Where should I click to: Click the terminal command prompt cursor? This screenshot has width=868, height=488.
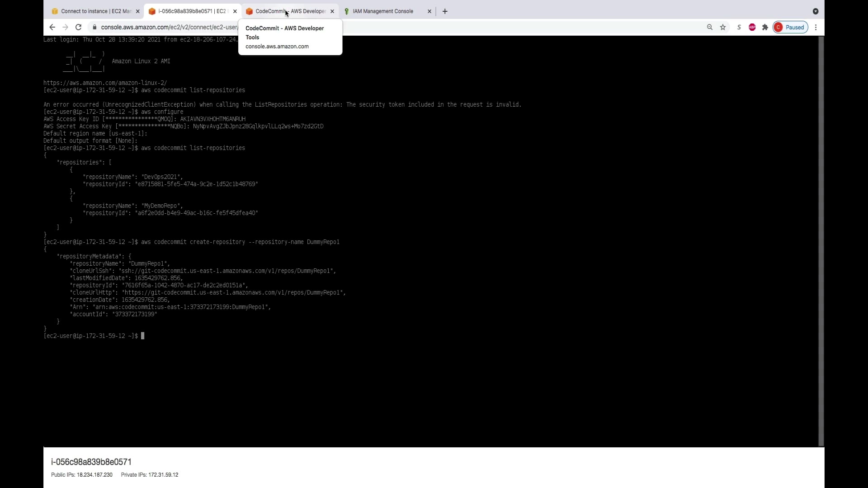pos(142,336)
